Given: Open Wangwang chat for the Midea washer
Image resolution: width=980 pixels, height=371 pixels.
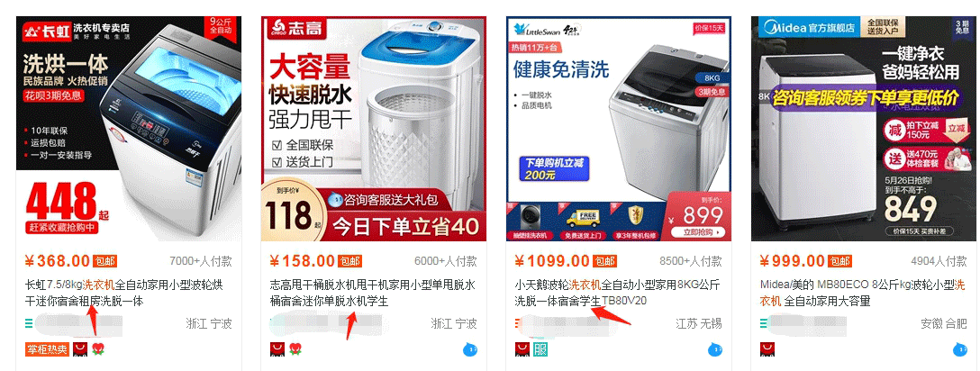Looking at the screenshot, I should tap(960, 349).
